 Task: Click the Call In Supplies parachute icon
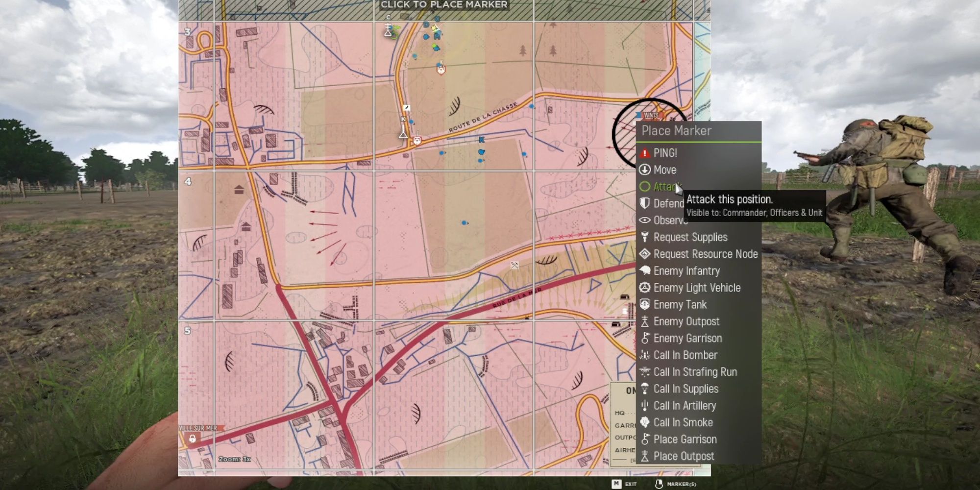pyautogui.click(x=645, y=389)
